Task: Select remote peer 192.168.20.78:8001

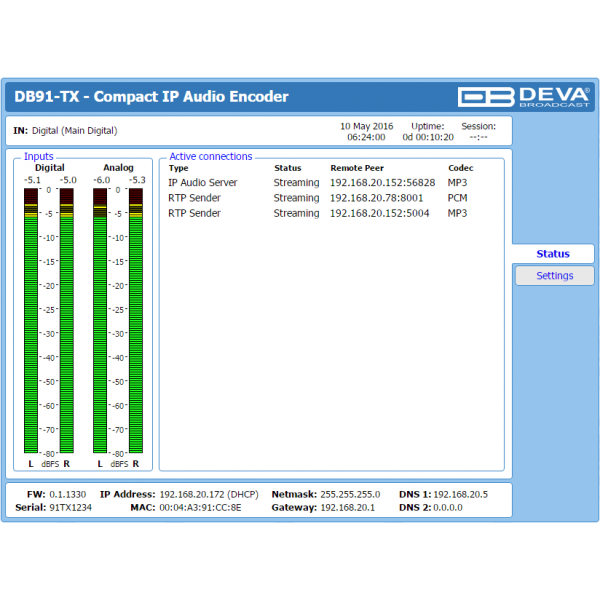Action: coord(377,198)
